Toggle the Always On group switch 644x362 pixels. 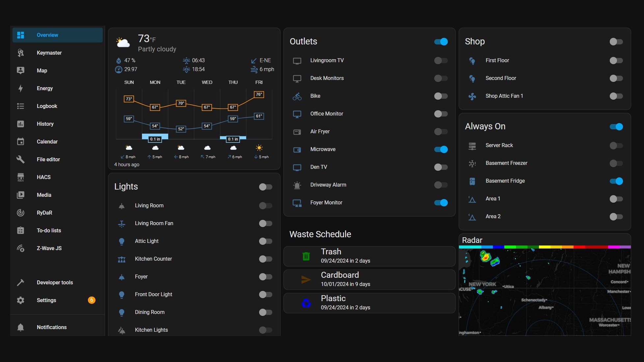616,127
